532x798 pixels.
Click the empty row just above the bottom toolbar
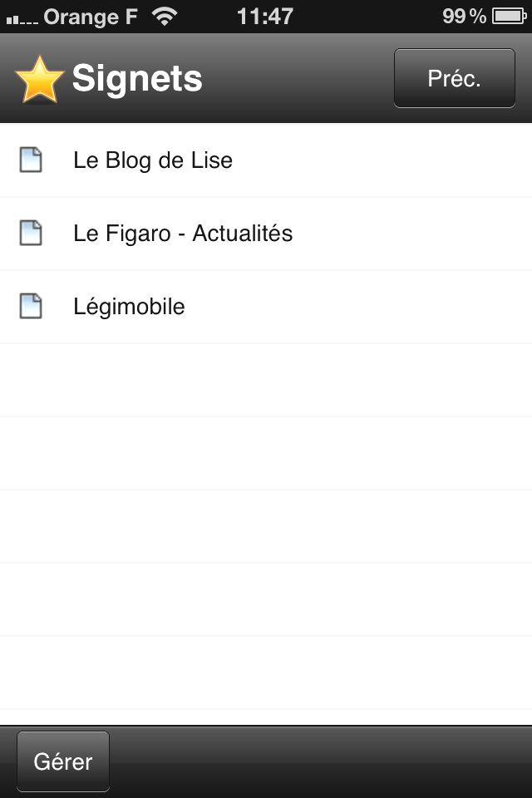266,673
